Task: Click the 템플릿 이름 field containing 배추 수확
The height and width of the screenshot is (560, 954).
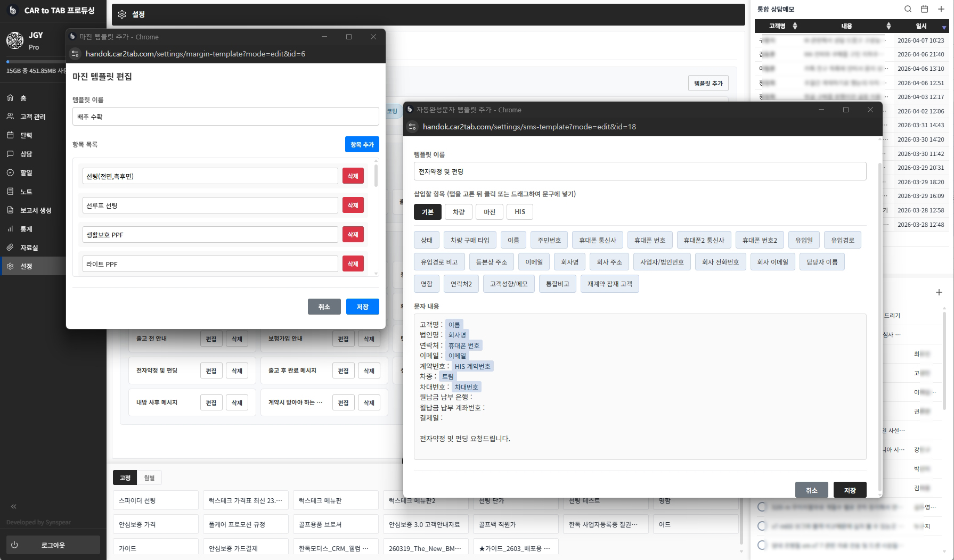Action: tap(225, 117)
